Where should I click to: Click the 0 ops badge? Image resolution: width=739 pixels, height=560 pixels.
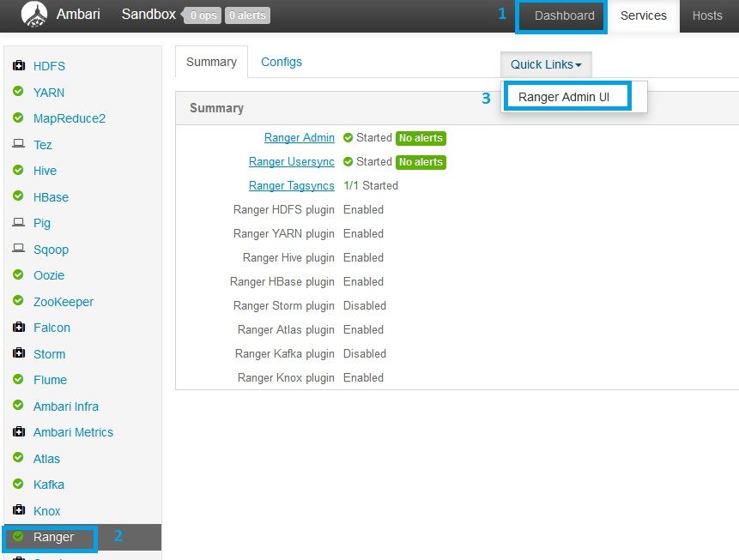click(203, 15)
